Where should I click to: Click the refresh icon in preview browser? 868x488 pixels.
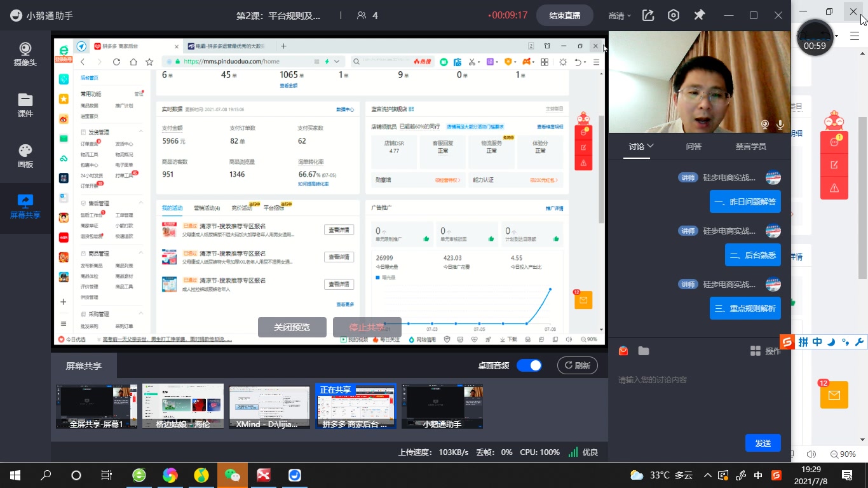click(116, 62)
